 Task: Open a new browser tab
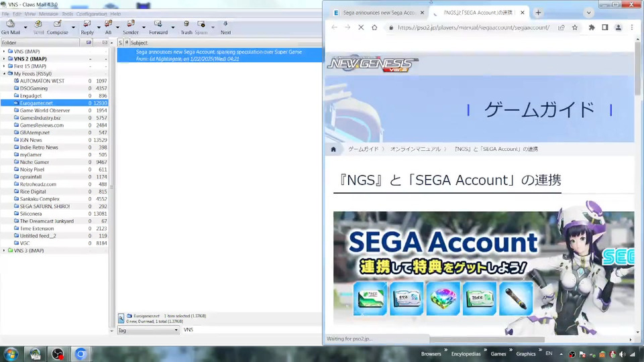[538, 13]
